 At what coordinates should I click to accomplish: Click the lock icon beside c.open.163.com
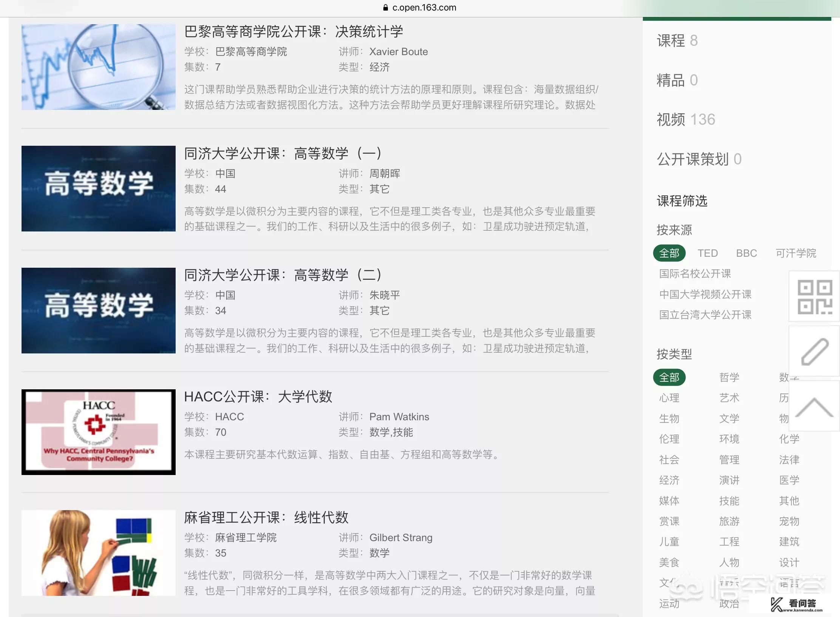tap(385, 8)
